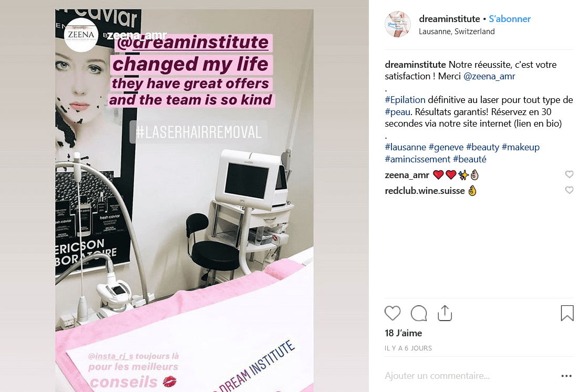Like the post with the heart icon
The image size is (588, 392).
coord(393,313)
